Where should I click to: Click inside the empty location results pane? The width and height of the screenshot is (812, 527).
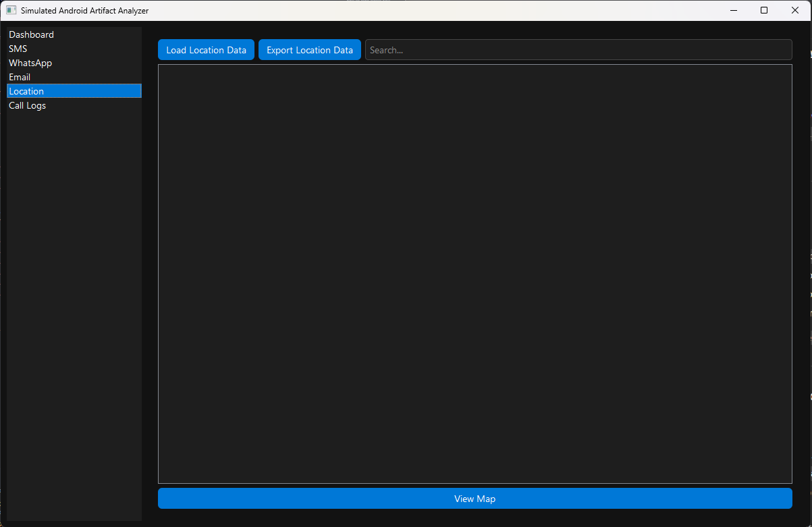(475, 270)
